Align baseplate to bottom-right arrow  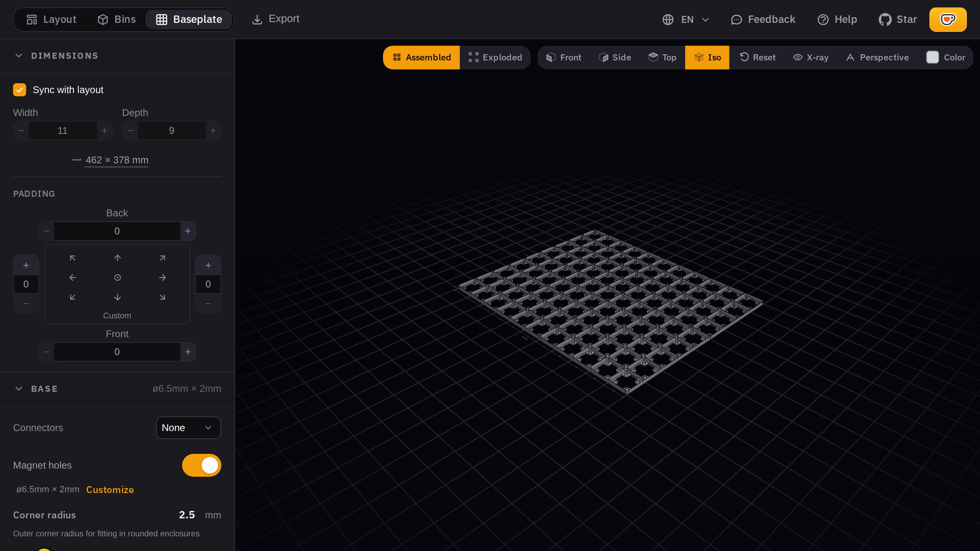[163, 297]
